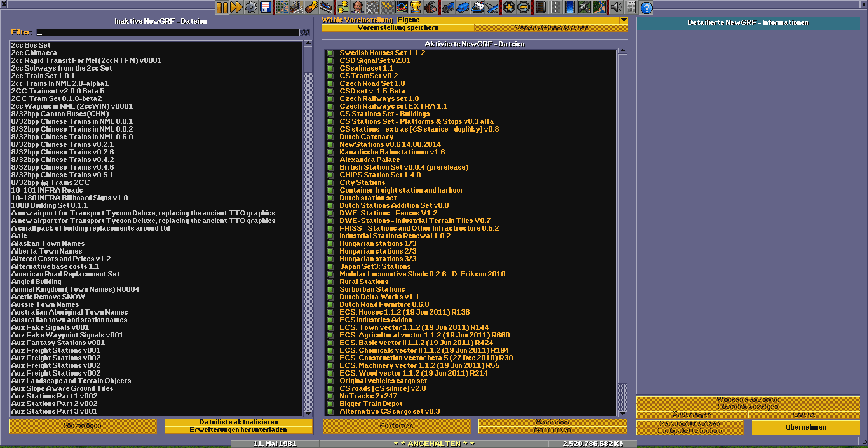Click the Hinzufügen button
This screenshot has height=448, width=868.
click(83, 426)
